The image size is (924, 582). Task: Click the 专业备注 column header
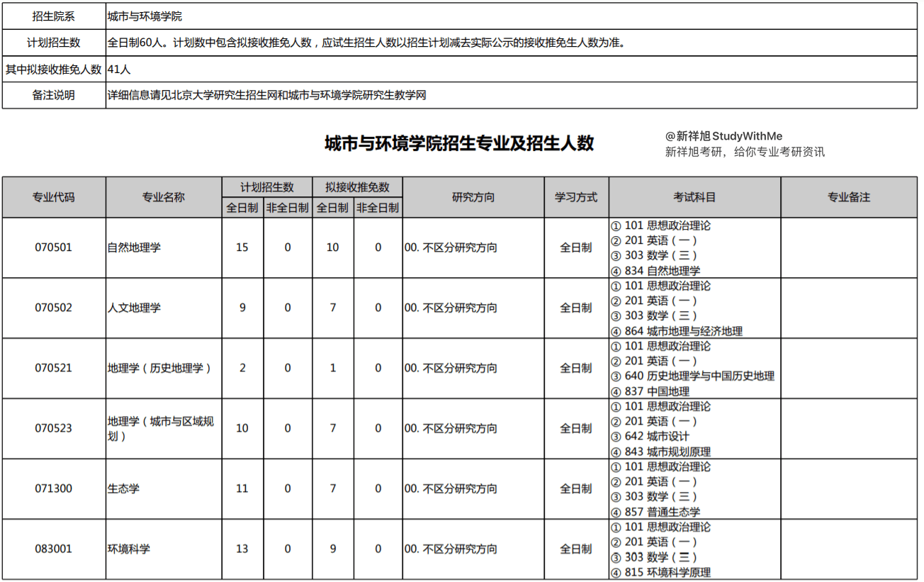click(848, 197)
